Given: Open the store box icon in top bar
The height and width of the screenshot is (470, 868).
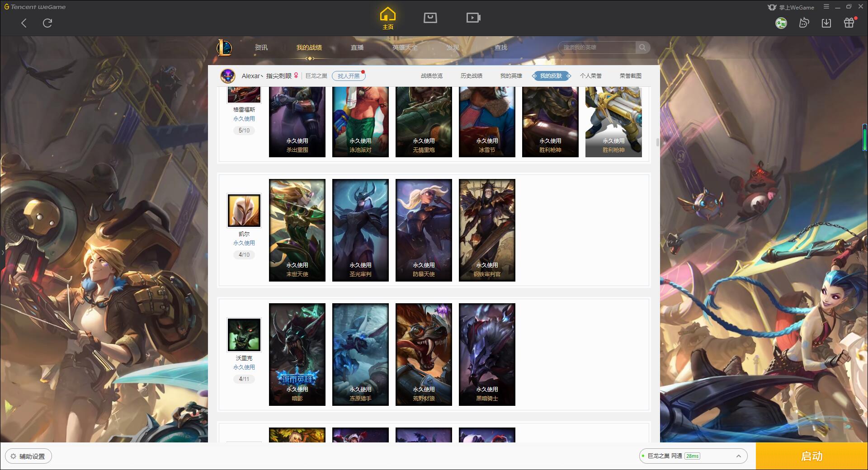Looking at the screenshot, I should [430, 18].
